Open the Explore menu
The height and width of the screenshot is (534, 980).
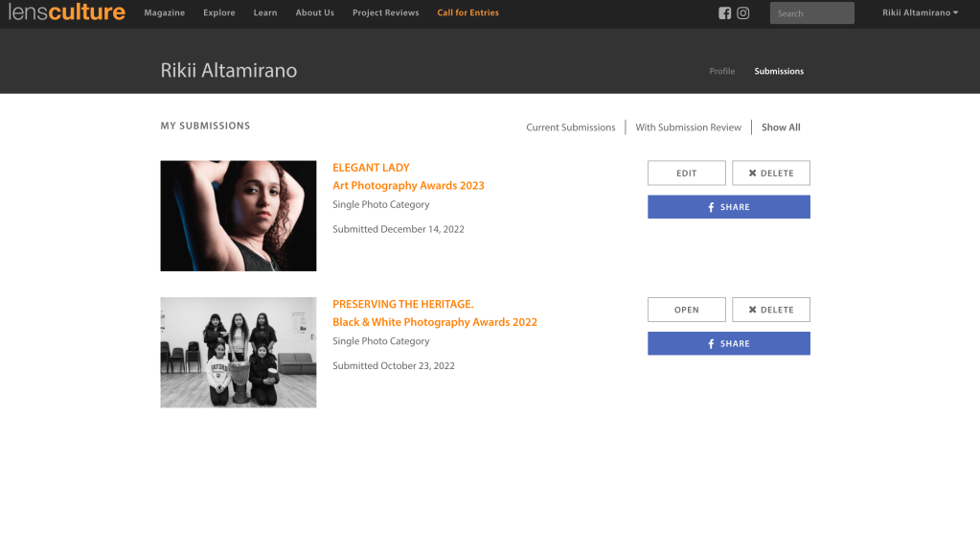pyautogui.click(x=218, y=13)
